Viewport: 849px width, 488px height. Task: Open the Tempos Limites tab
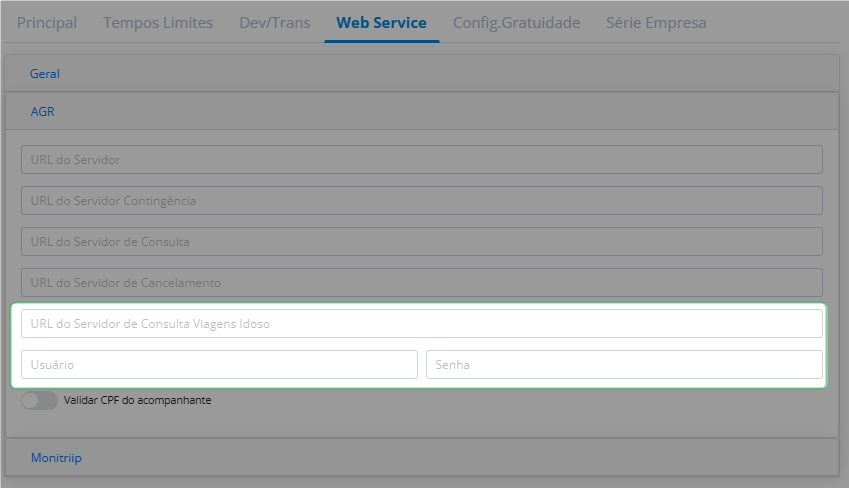click(x=158, y=23)
